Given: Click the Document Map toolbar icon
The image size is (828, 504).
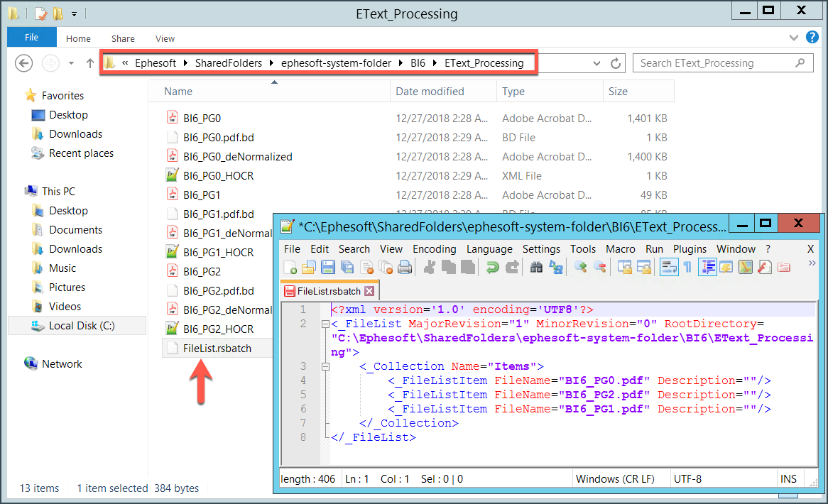Looking at the screenshot, I should click(x=745, y=268).
